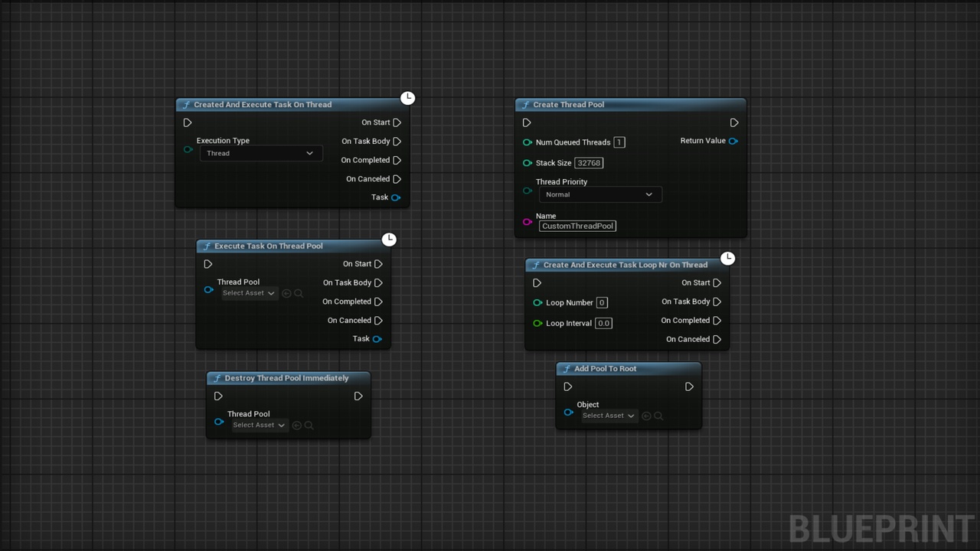Click Task output pin of Created And Execute Task On Thread
Screen dimensions: 980x551
[x=396, y=197]
